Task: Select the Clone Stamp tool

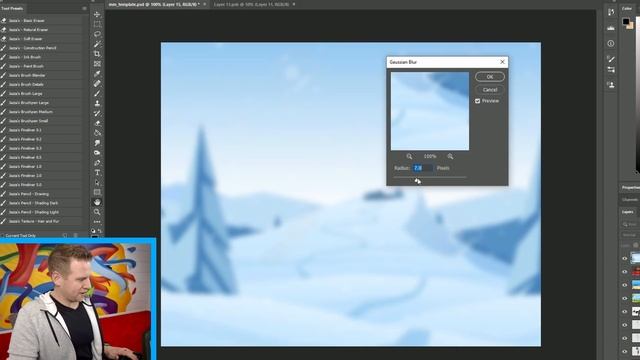Action: tap(97, 103)
